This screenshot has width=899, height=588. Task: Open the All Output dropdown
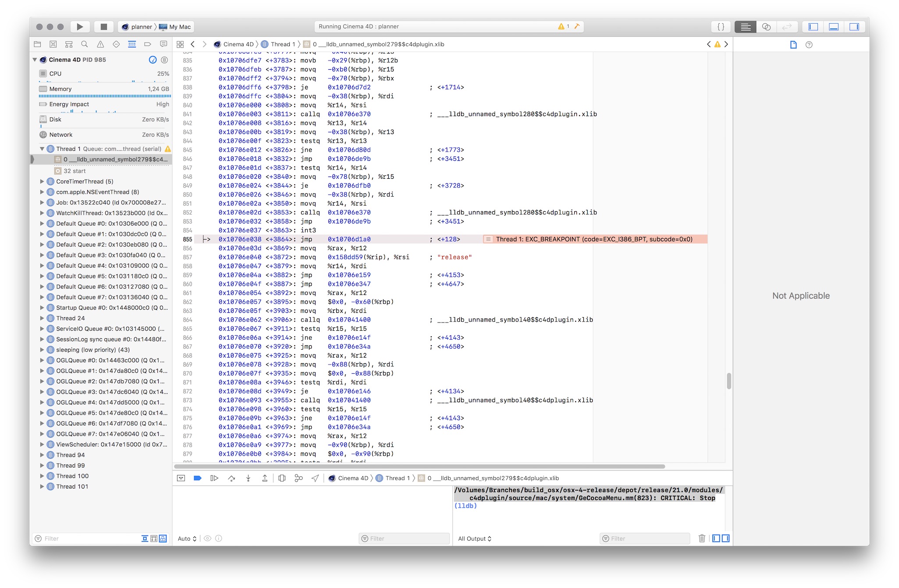[x=475, y=539]
